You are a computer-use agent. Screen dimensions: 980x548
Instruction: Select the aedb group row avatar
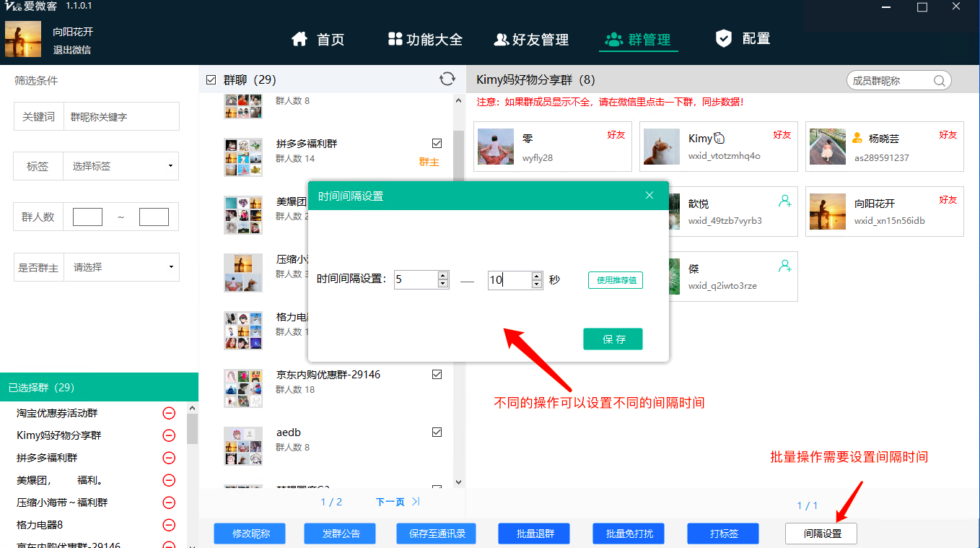[243, 446]
